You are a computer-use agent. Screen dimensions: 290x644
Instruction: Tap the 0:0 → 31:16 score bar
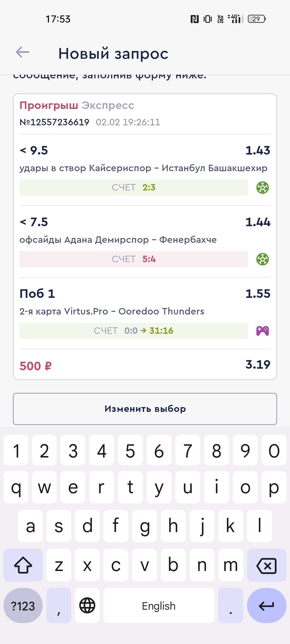pyautogui.click(x=134, y=331)
